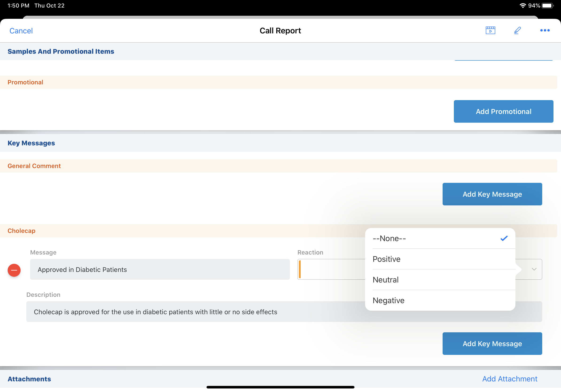
Task: Add Key Message under Cholecap
Action: 492,343
